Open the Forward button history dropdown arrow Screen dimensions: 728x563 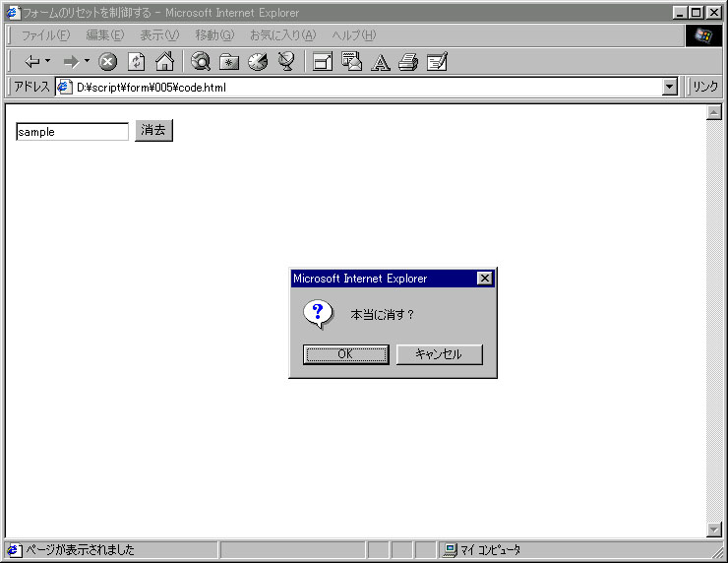point(87,61)
